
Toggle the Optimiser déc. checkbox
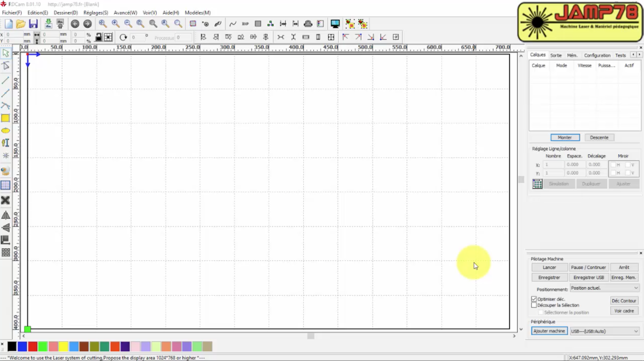[x=534, y=299]
